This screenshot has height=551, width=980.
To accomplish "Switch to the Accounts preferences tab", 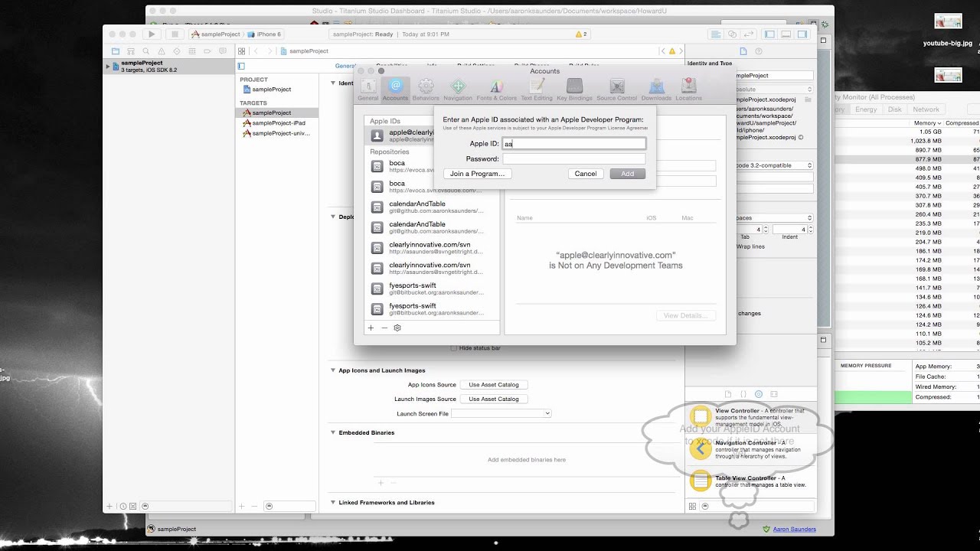I will (395, 90).
